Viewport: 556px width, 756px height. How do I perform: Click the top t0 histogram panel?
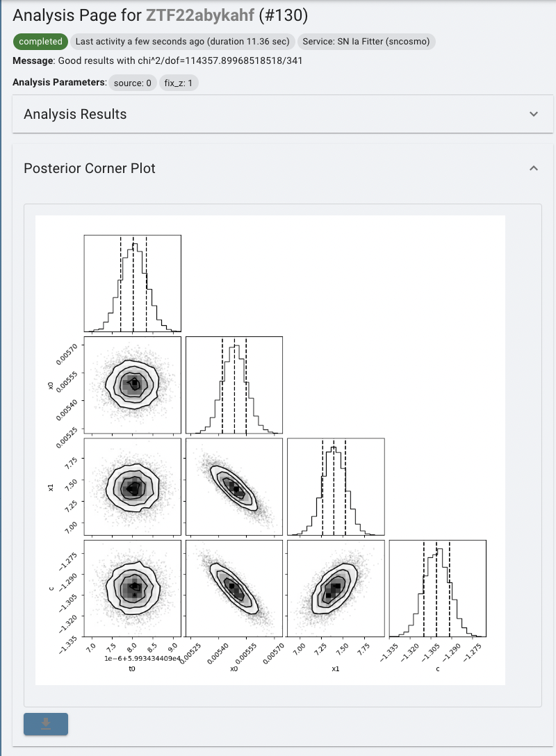coord(133,283)
